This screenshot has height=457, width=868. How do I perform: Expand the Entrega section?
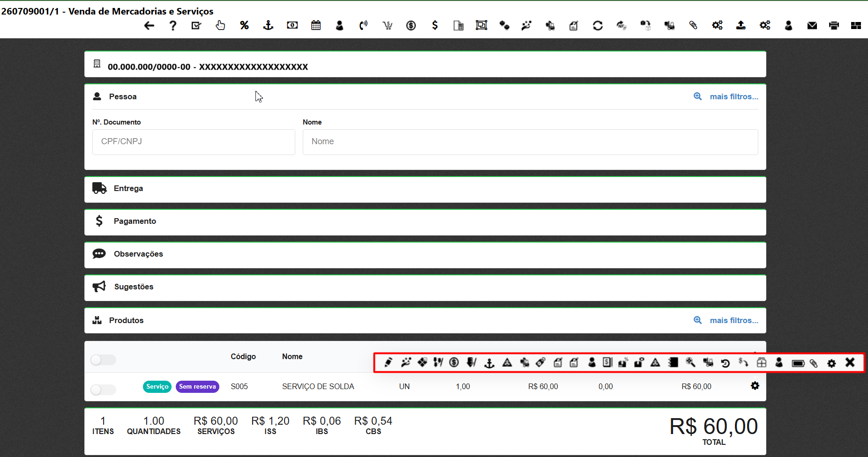(x=425, y=189)
